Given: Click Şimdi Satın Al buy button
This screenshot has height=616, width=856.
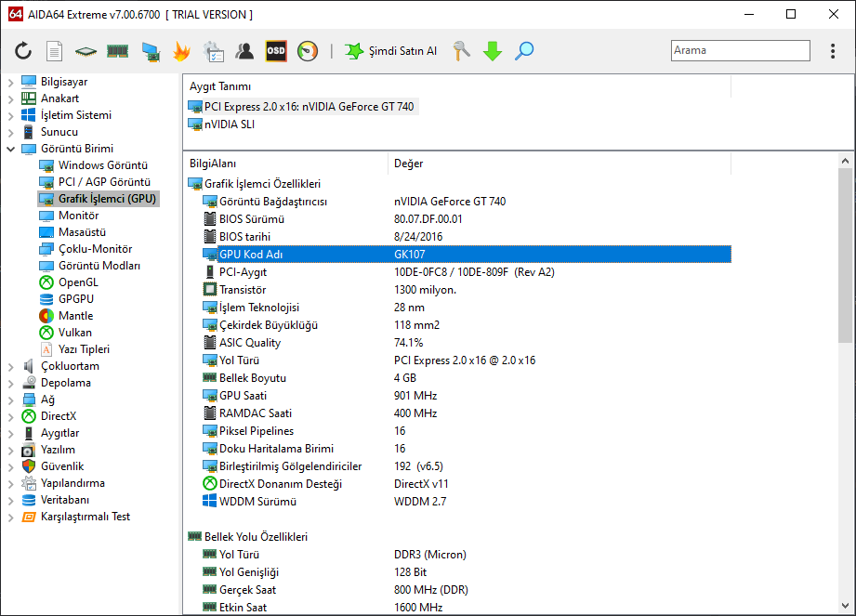Looking at the screenshot, I should 391,51.
